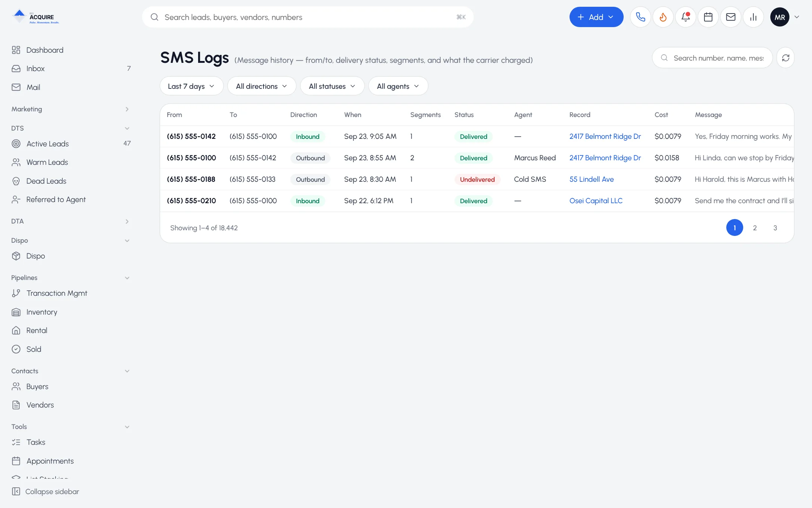Open the phone dialer icon
The image size is (812, 508).
click(x=640, y=17)
